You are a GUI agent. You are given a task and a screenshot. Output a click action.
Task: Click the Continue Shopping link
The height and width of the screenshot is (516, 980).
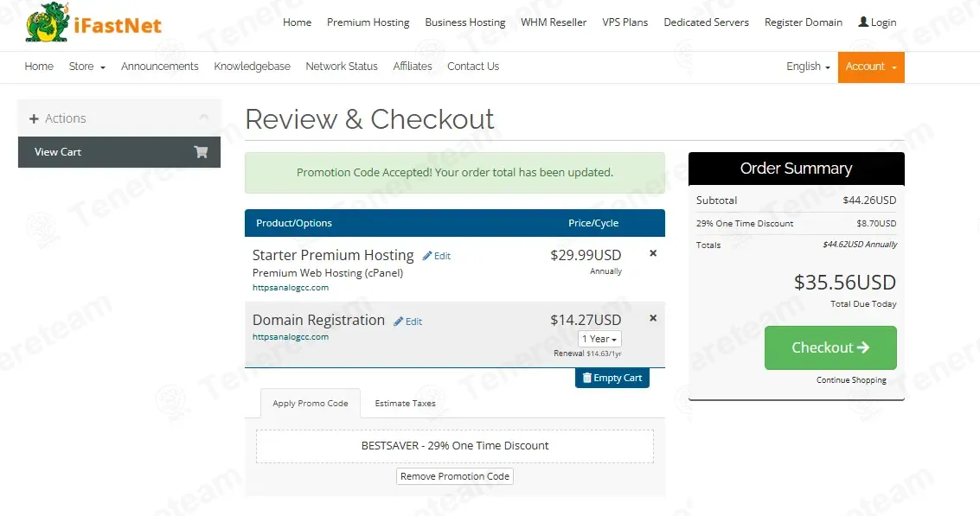pos(850,379)
